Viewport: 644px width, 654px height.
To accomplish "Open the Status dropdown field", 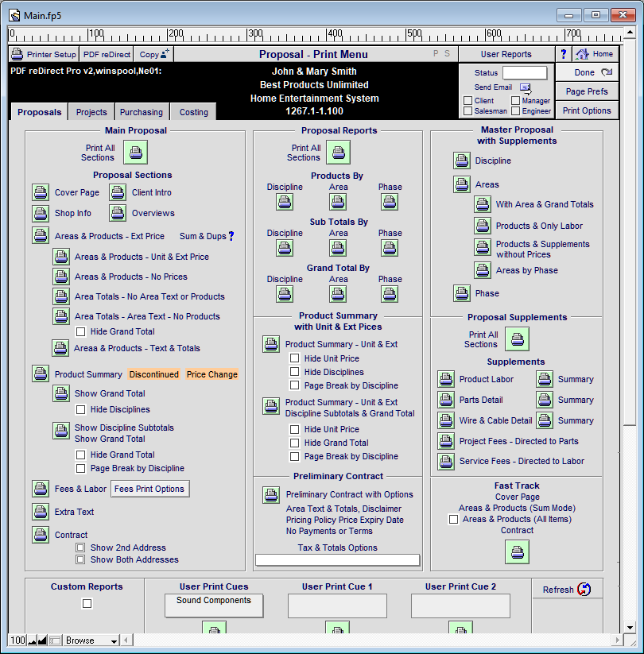I will tap(525, 72).
